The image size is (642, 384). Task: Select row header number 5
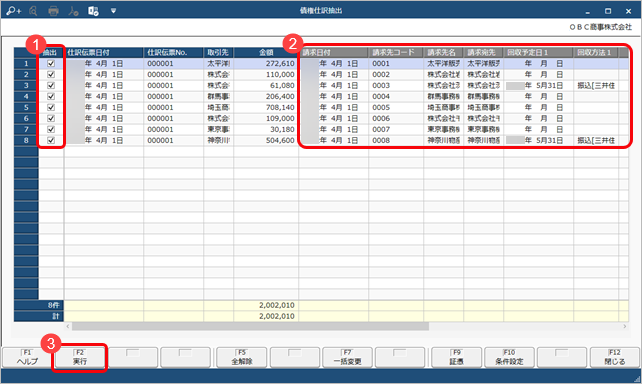pyautogui.click(x=26, y=107)
